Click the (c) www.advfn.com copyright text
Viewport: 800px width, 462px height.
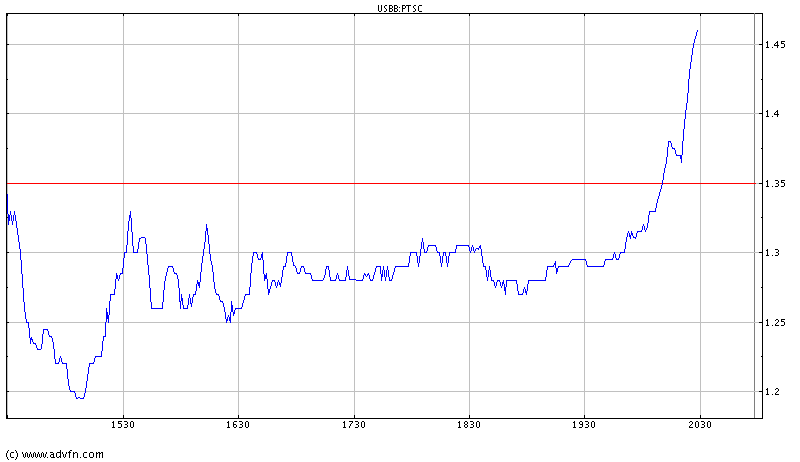click(x=55, y=454)
